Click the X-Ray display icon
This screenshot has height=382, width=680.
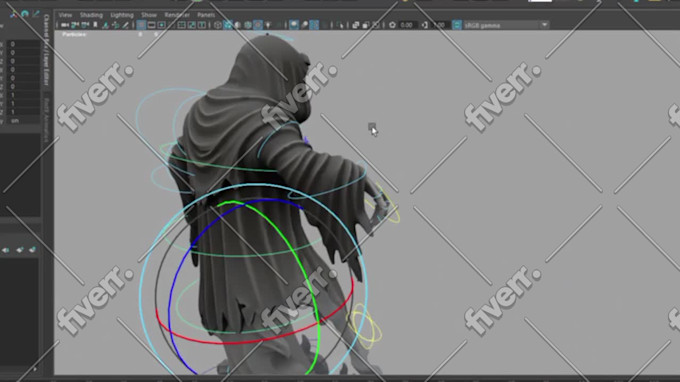pyautogui.click(x=355, y=25)
